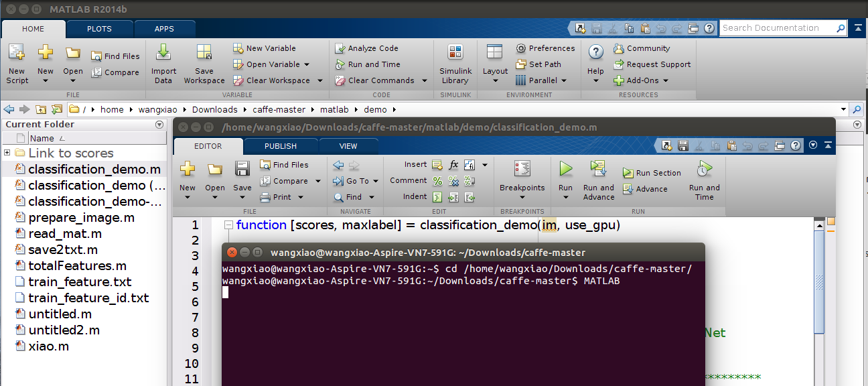Go up one folder level
This screenshot has width=868, height=386.
point(41,109)
